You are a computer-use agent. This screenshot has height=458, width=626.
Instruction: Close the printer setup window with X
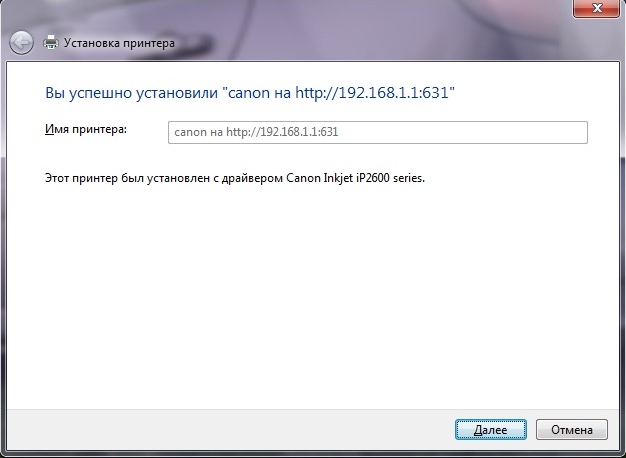tap(597, 8)
